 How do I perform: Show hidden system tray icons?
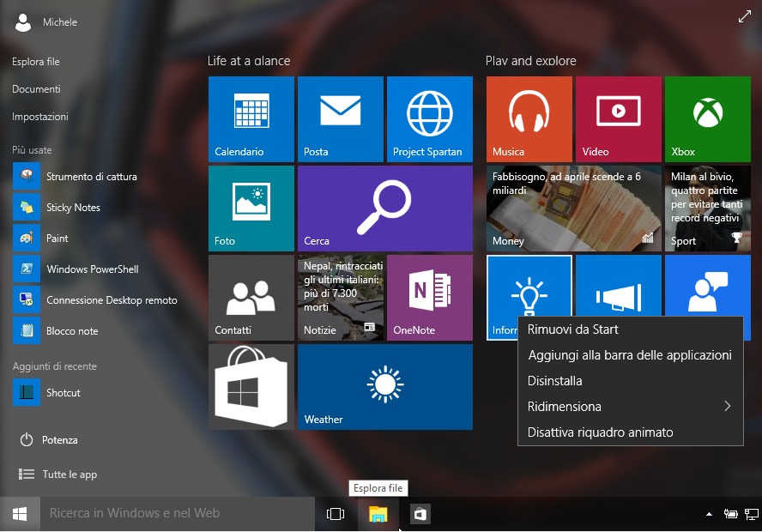point(709,514)
